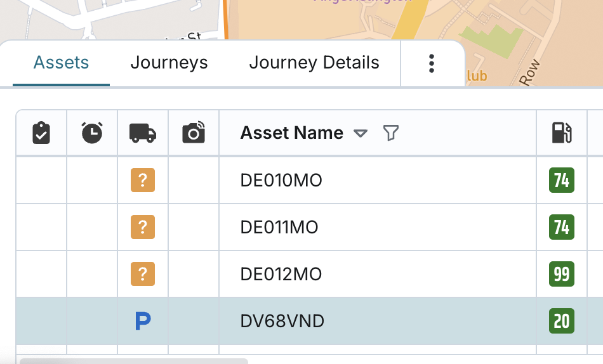Expand the Asset Name sort arrow
This screenshot has height=364, width=603.
[x=361, y=133]
